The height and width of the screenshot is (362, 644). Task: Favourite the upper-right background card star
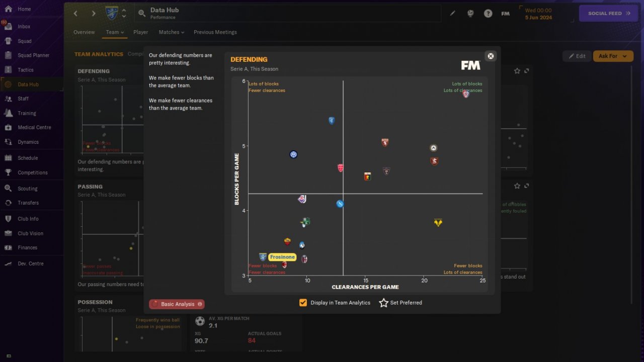pos(517,71)
